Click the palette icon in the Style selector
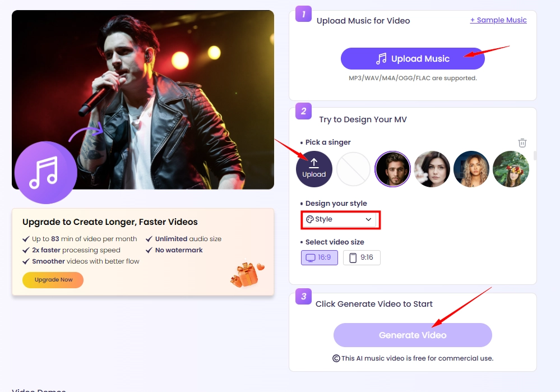 [311, 220]
